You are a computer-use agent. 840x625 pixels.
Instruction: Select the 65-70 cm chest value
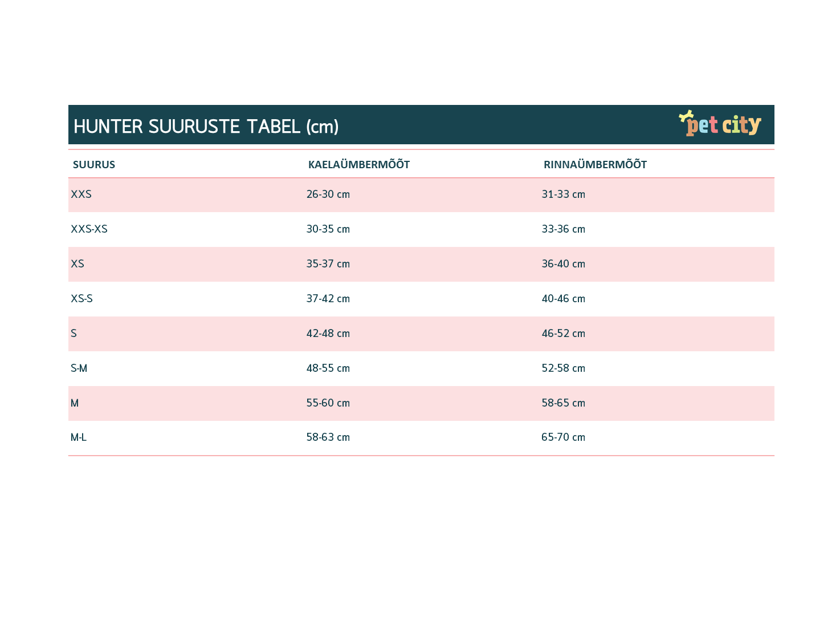[x=564, y=437]
